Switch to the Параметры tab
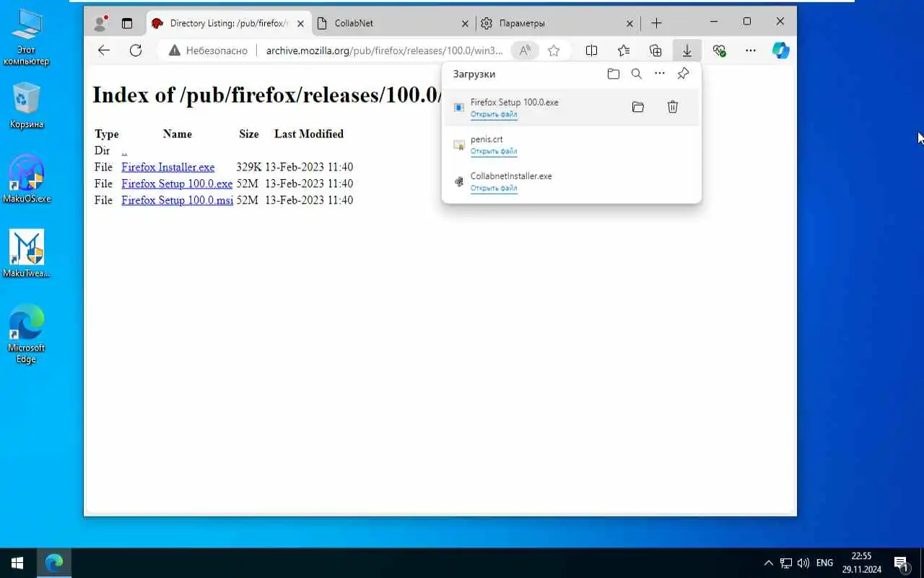The width and height of the screenshot is (924, 578). point(558,23)
